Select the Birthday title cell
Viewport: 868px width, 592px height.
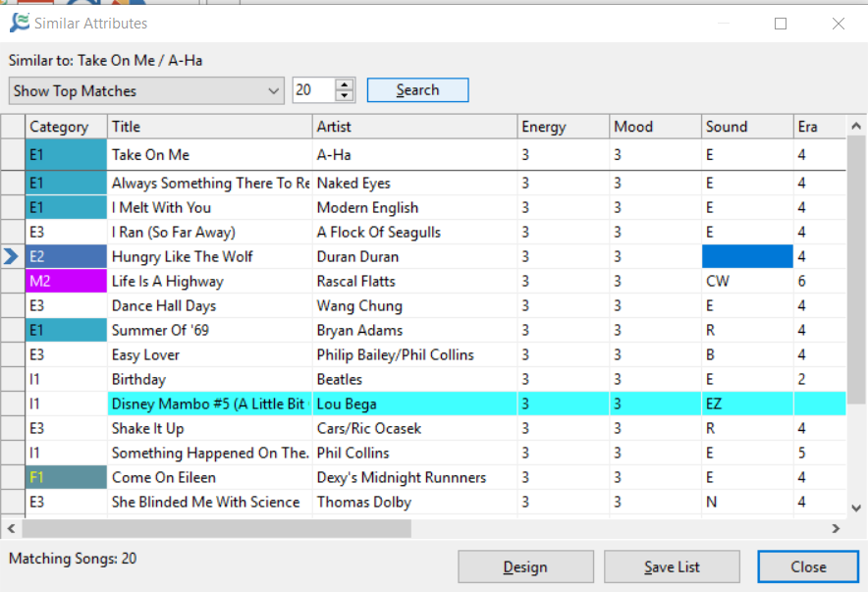pos(210,379)
